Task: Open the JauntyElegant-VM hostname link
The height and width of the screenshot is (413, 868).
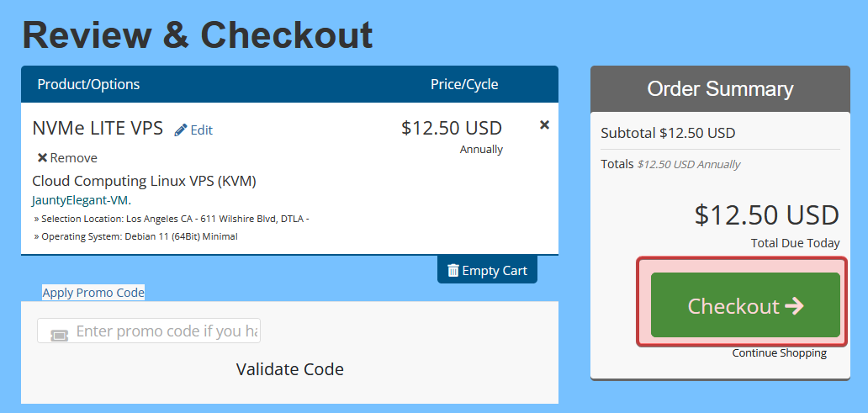Action: pyautogui.click(x=82, y=200)
